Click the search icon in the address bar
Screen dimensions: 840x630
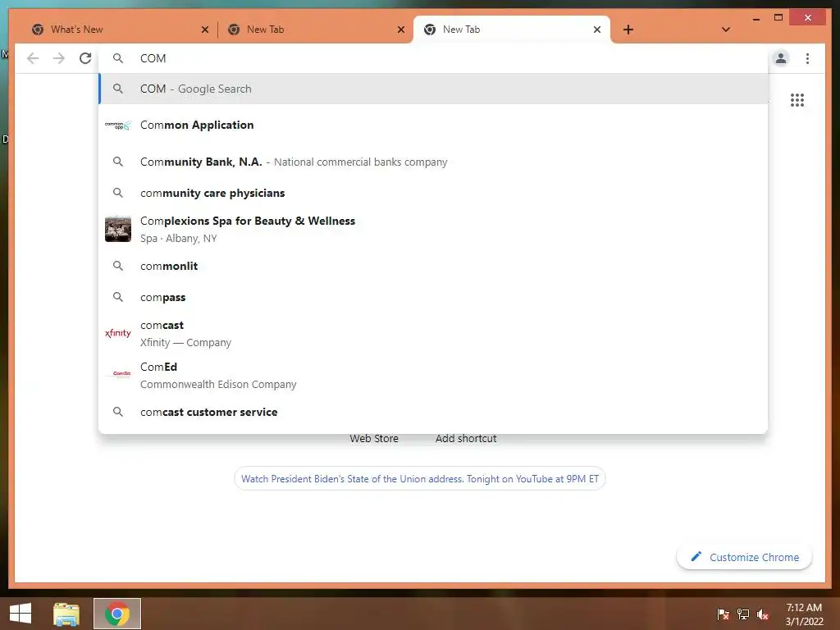pyautogui.click(x=118, y=58)
